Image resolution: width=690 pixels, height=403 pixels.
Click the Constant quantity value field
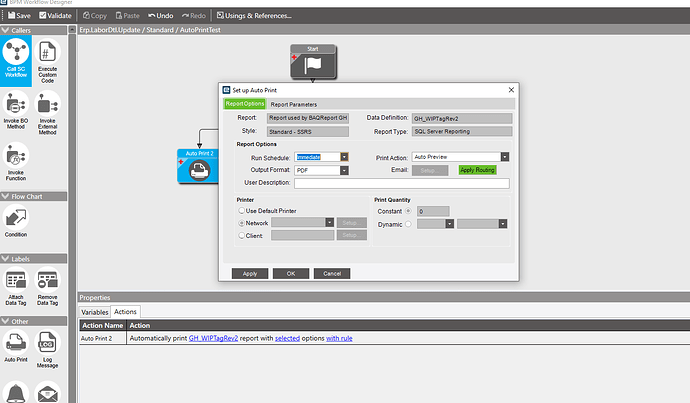pos(433,211)
